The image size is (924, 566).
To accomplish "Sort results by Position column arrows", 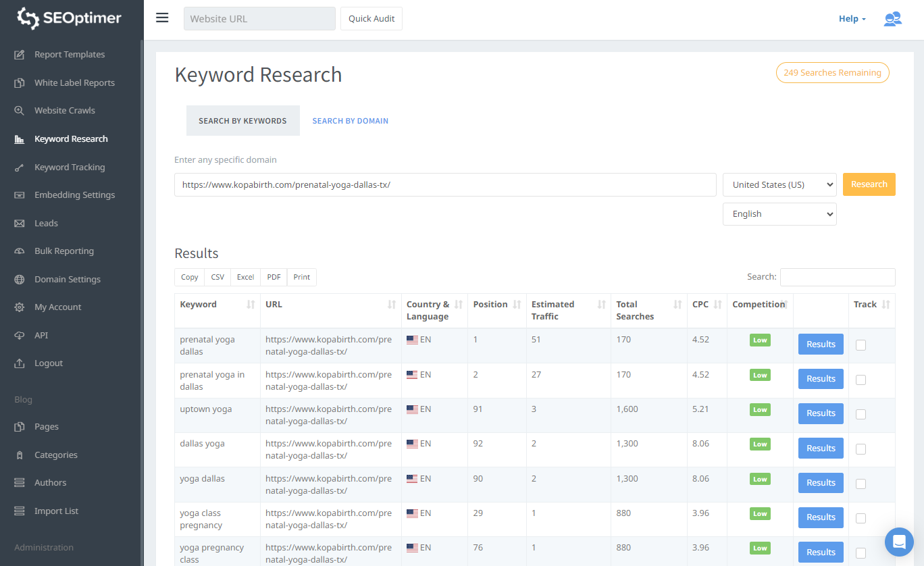I will click(517, 305).
